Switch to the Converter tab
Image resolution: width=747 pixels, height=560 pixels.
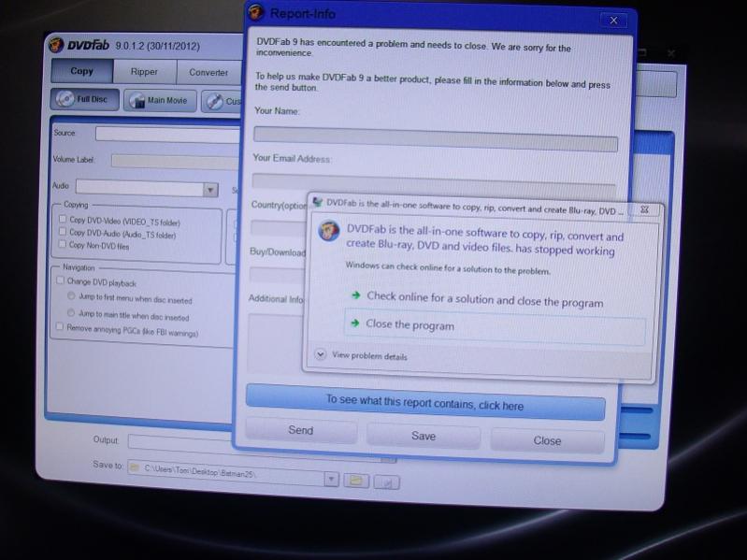[x=208, y=73]
